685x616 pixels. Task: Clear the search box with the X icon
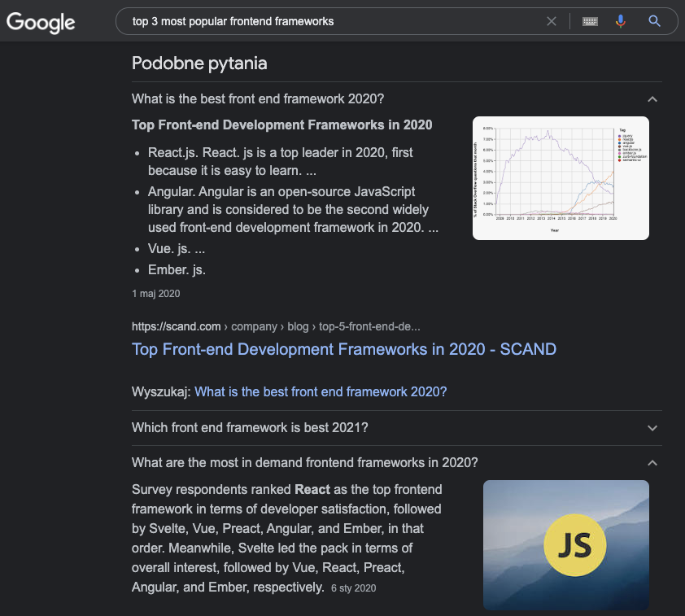point(552,21)
